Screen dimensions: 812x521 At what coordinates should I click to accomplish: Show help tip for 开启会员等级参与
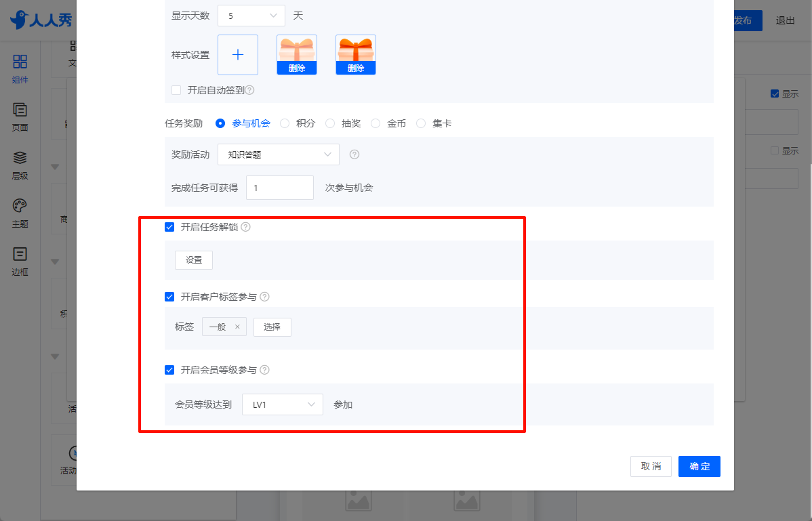[264, 370]
